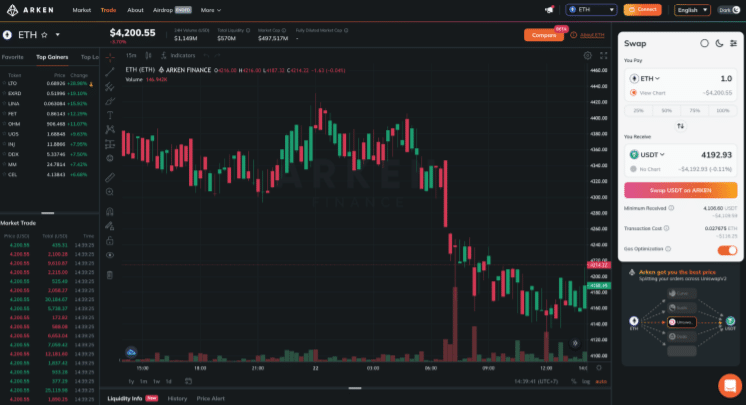Expand the More menu
The image size is (746, 405).
(211, 10)
